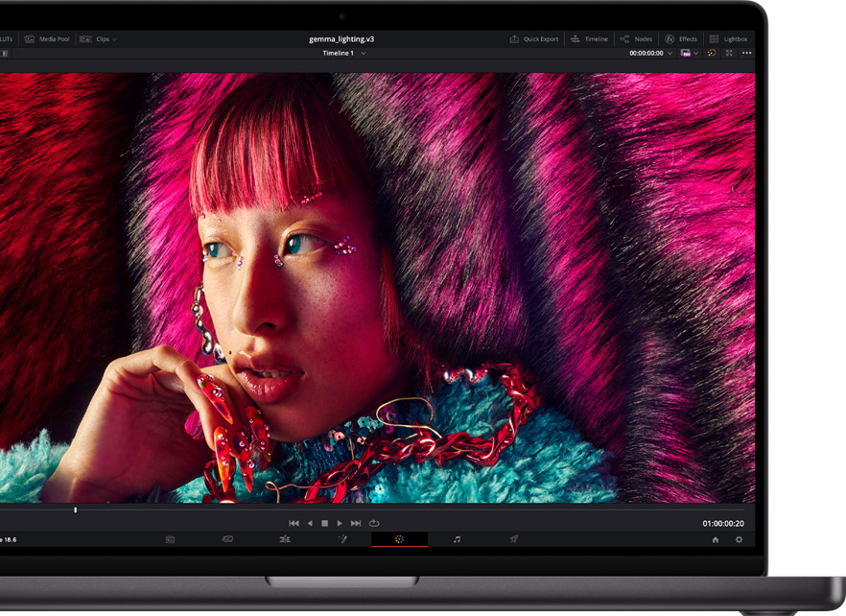Expand the viewer timecode dropdown
This screenshot has height=616, width=846.
click(670, 54)
